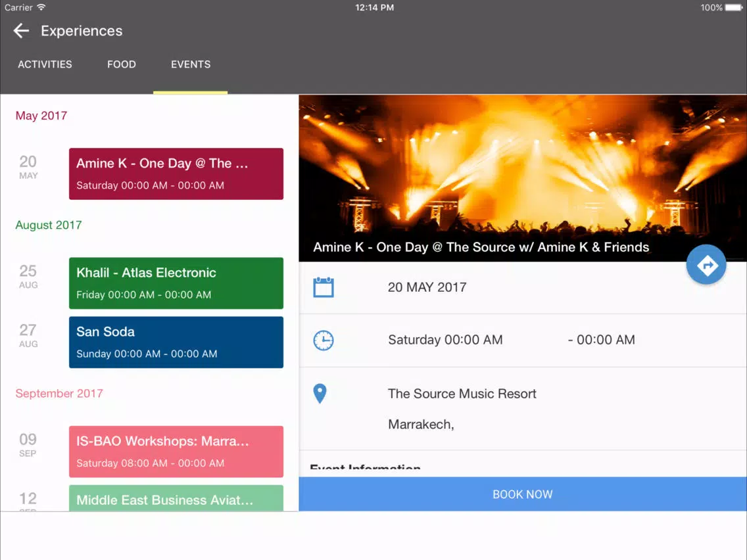Tap the Wi-Fi icon in the status bar
The width and height of the screenshot is (747, 560).
pyautogui.click(x=41, y=7)
